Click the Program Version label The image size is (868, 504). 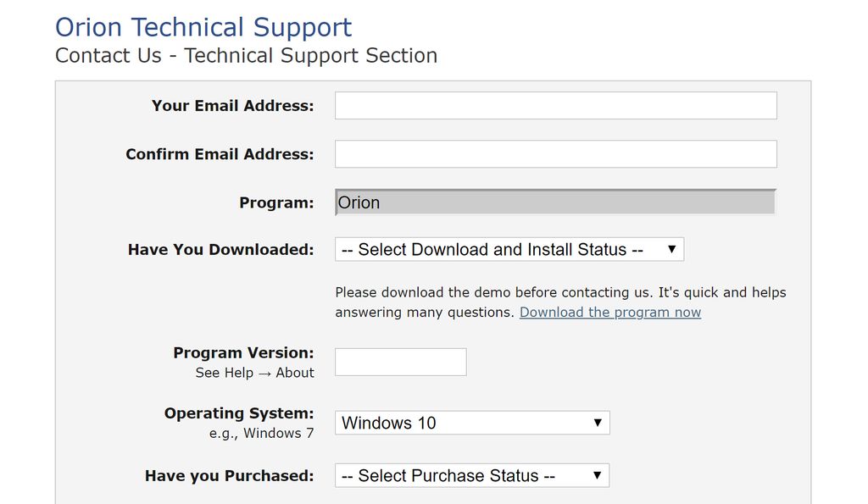[243, 353]
